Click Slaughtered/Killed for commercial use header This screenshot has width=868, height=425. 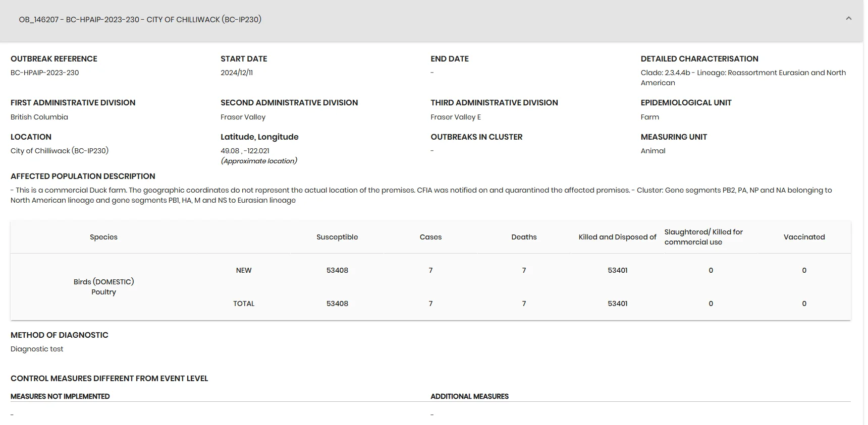tap(703, 237)
